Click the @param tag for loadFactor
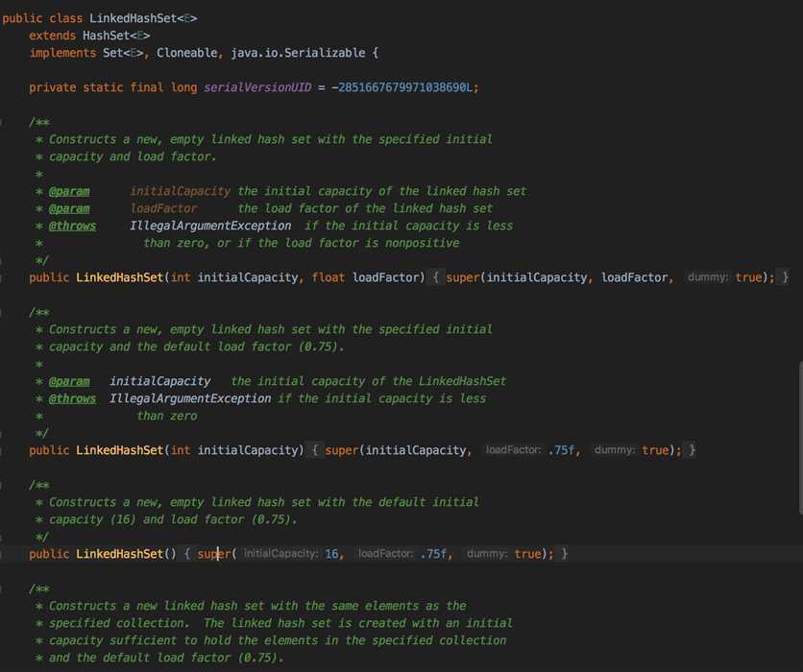803x672 pixels. [69, 209]
